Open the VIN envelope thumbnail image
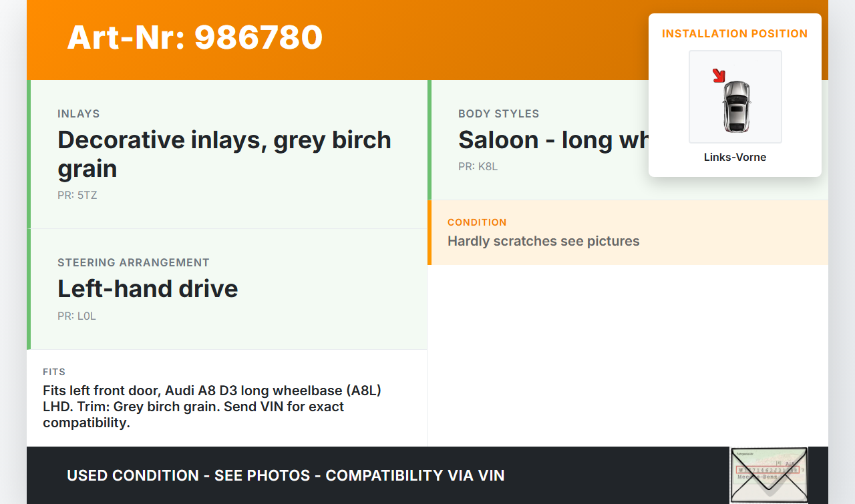855x504 pixels. [x=769, y=475]
